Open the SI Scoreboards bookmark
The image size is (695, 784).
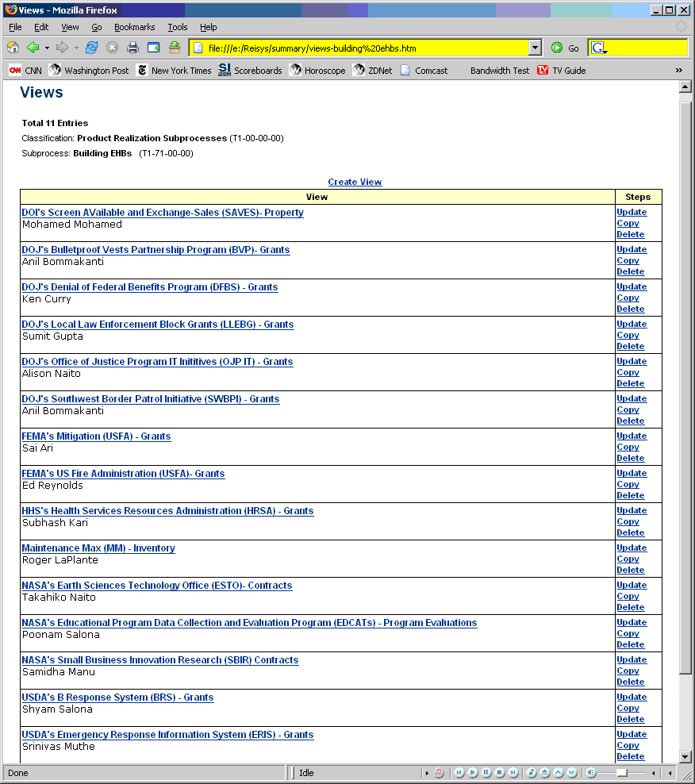click(x=250, y=71)
